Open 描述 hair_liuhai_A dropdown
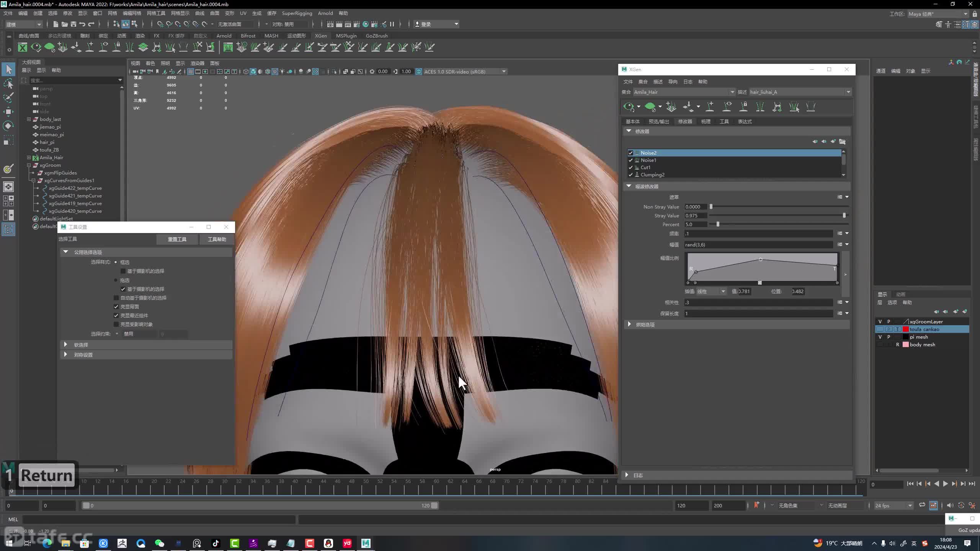 pyautogui.click(x=800, y=92)
